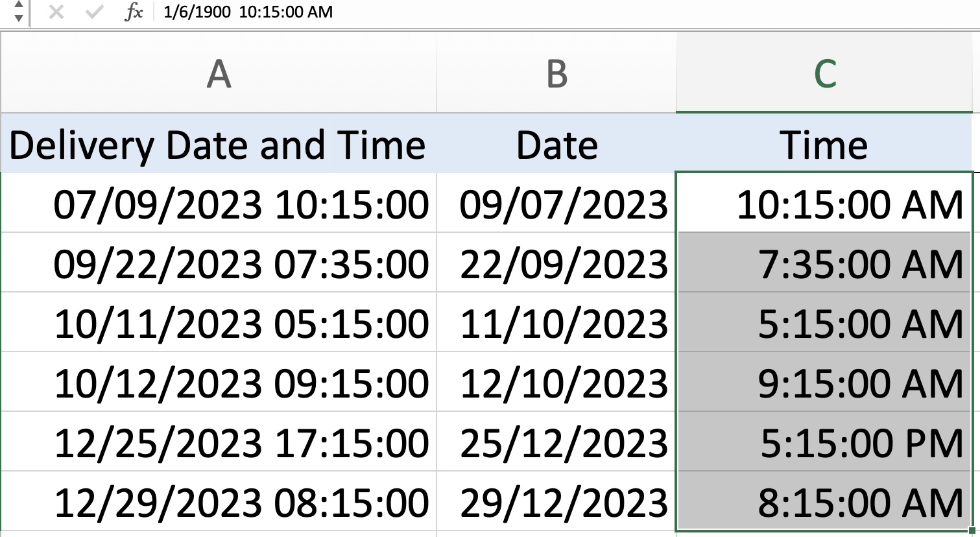This screenshot has width=980, height=537.
Task: Click the formula bar input showing 1/6/1900
Action: pyautogui.click(x=564, y=12)
